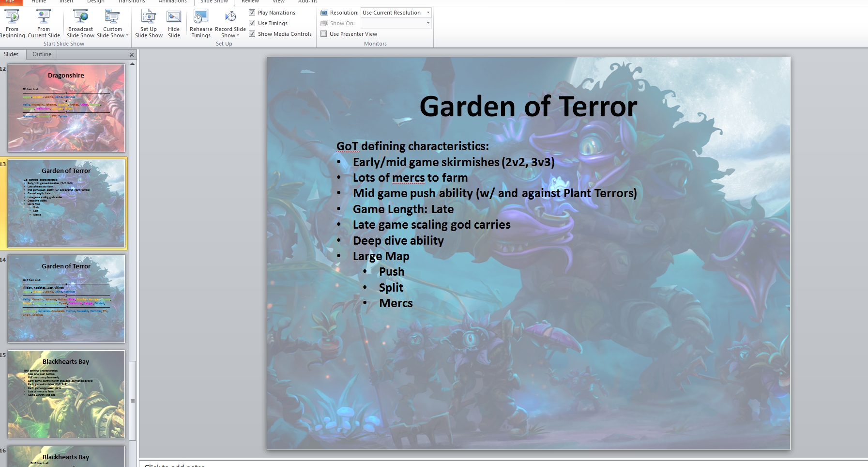Click the 'Game Length: Late' bullet
868x467 pixels.
pyautogui.click(x=403, y=209)
